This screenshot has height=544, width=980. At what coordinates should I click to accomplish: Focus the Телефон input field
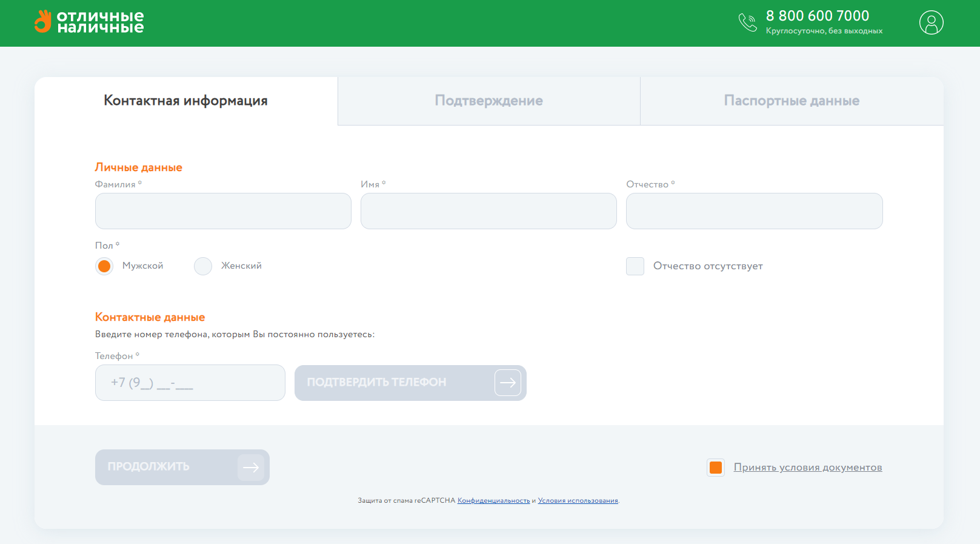[190, 383]
